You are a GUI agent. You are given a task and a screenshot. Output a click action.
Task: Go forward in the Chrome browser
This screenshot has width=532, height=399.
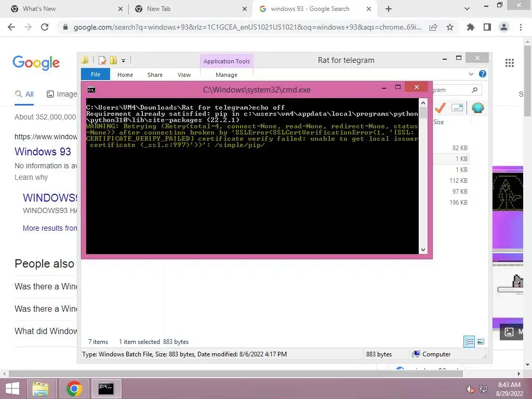[28, 27]
